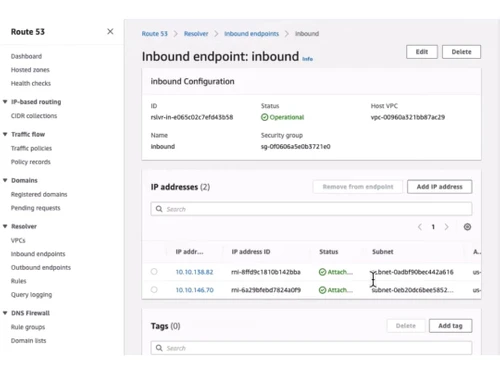Open Pending requests in the sidebar
The image size is (500, 375).
pyautogui.click(x=35, y=208)
